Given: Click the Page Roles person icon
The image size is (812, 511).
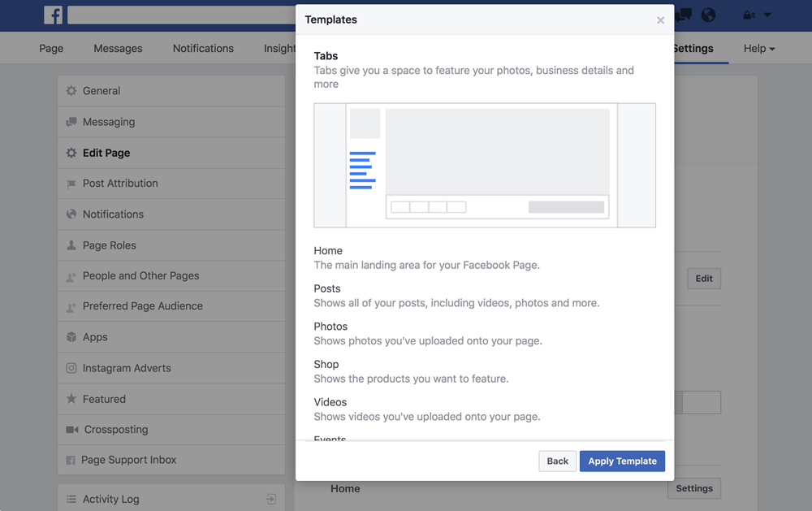Looking at the screenshot, I should tap(71, 245).
